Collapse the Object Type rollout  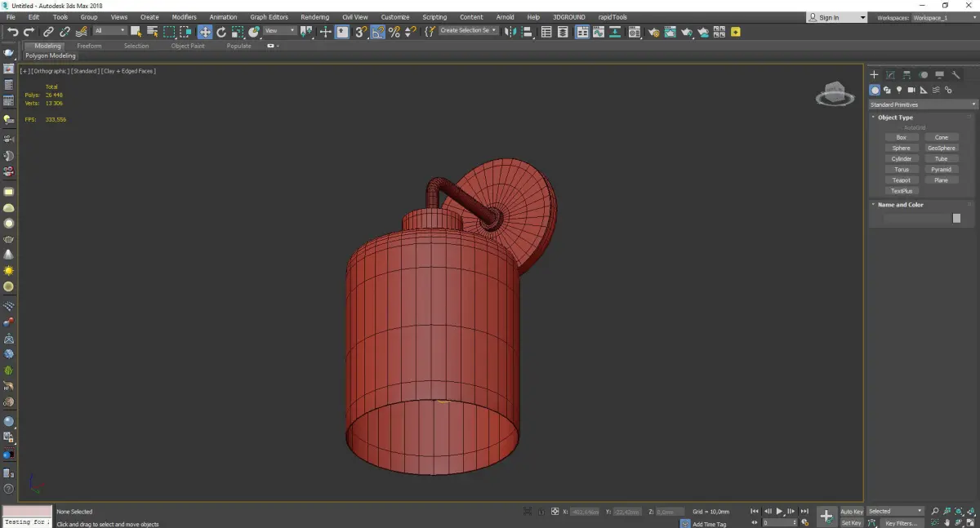click(895, 118)
